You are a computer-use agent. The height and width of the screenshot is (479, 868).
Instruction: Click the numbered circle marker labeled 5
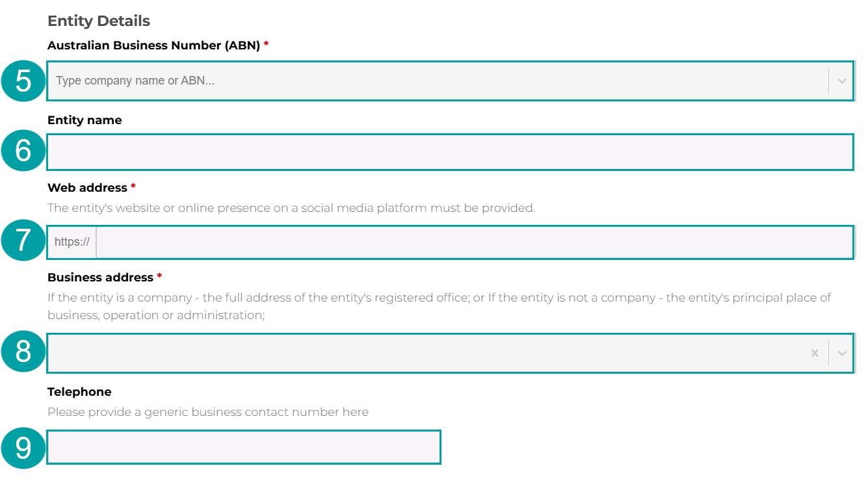[x=23, y=81]
